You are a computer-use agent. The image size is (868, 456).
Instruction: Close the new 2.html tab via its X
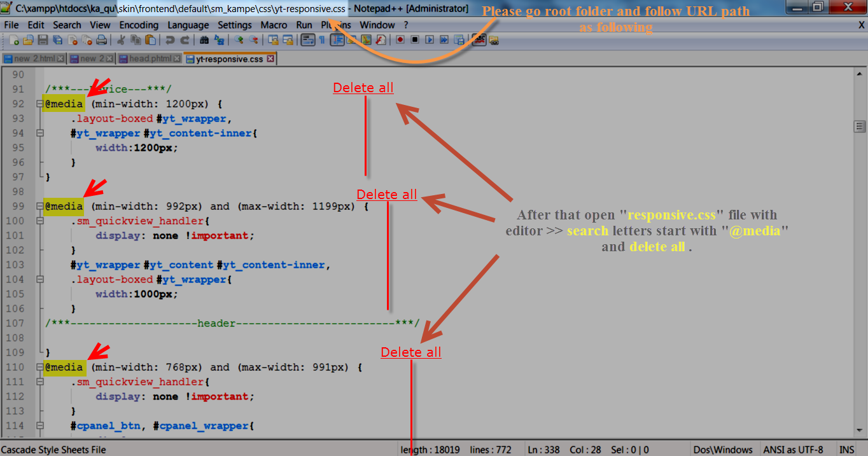[x=60, y=59]
